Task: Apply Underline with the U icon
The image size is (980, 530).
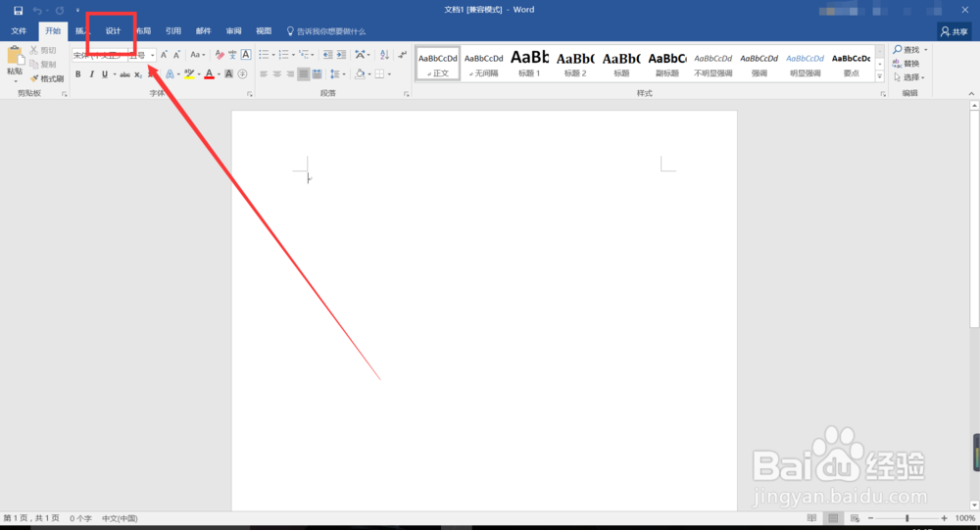Action: (105, 74)
